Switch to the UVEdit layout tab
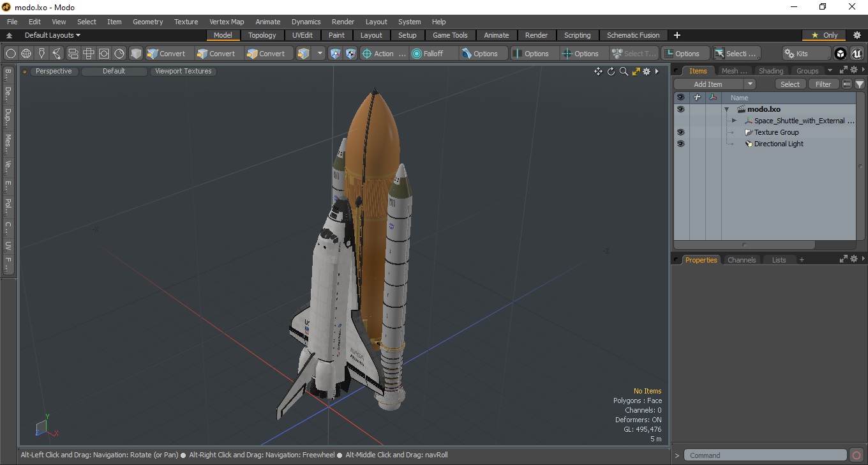 tap(303, 35)
